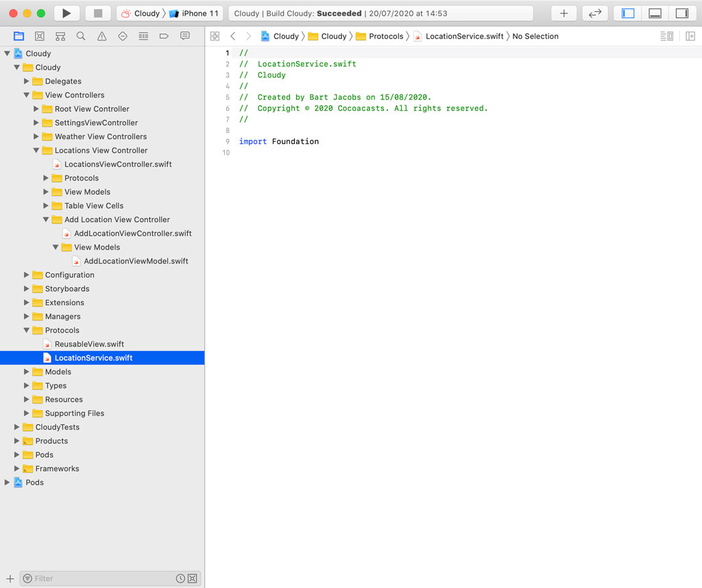Viewport: 702px width, 588px height.
Task: Show the Test navigator
Action: point(123,36)
